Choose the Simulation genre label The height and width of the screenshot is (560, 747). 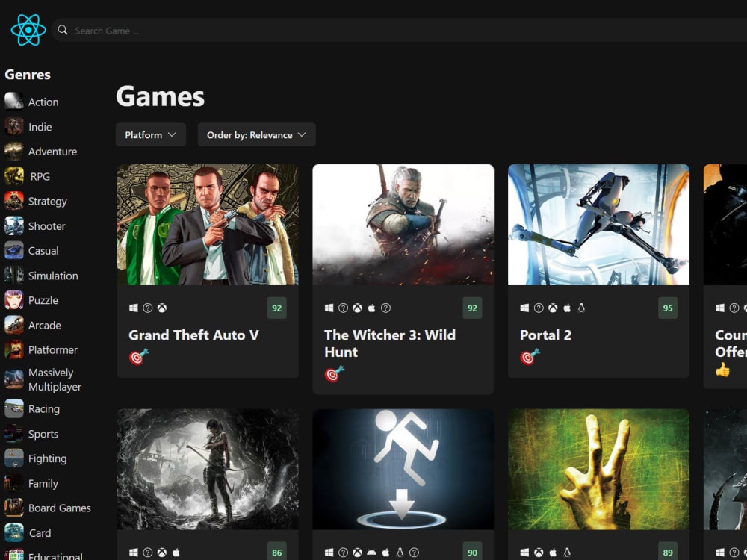pyautogui.click(x=53, y=276)
